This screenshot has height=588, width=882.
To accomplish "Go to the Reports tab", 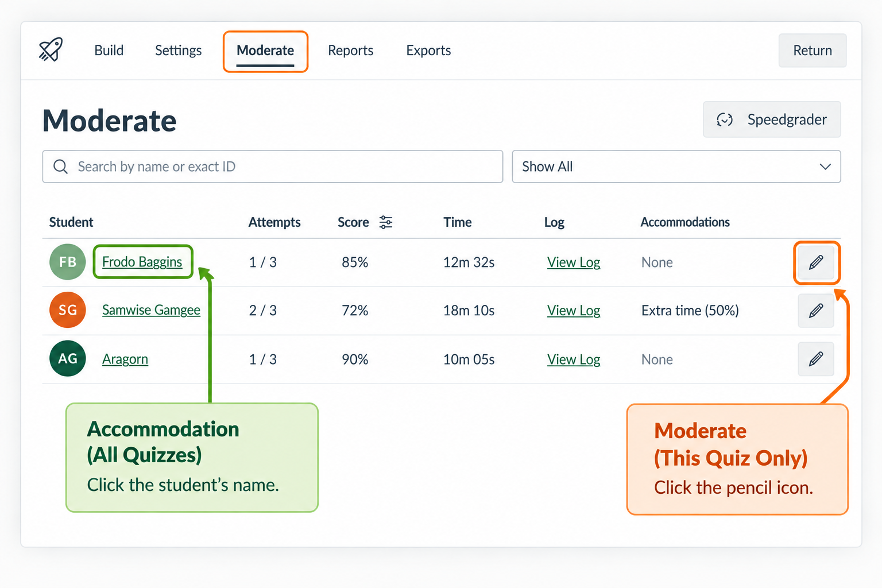I will point(351,51).
